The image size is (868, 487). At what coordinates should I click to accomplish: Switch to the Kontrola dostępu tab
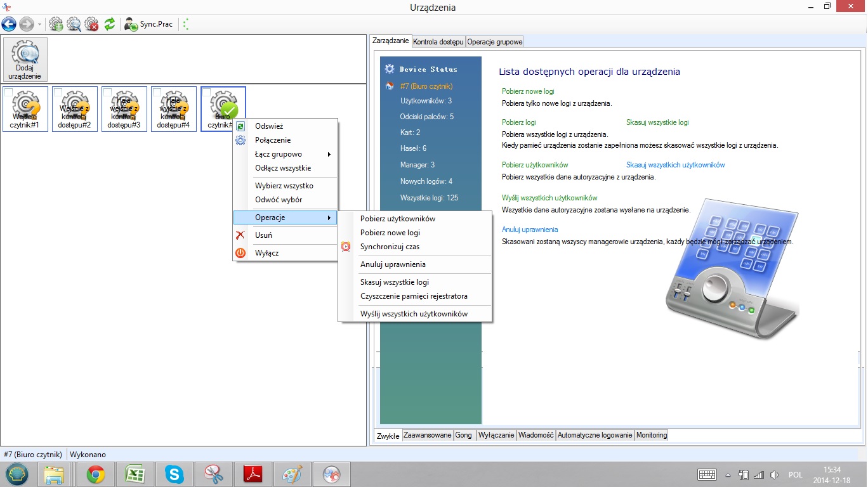[438, 42]
